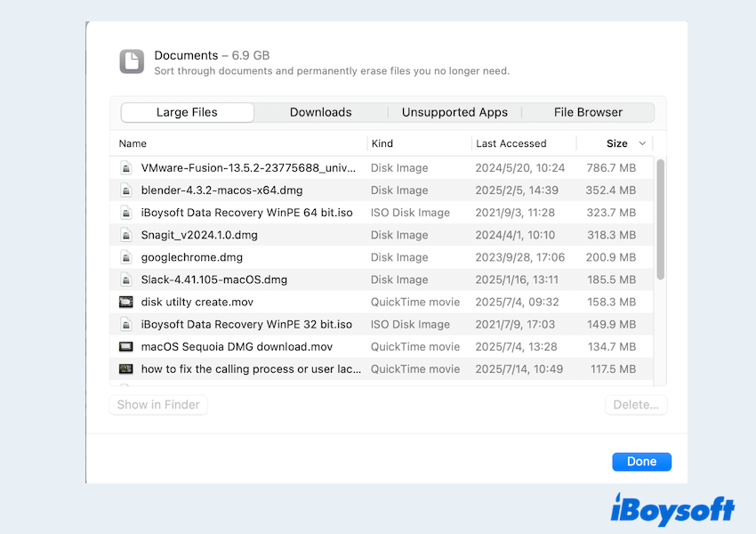756x534 pixels.
Task: Open the Unsupported Apps tab
Action: (x=454, y=112)
